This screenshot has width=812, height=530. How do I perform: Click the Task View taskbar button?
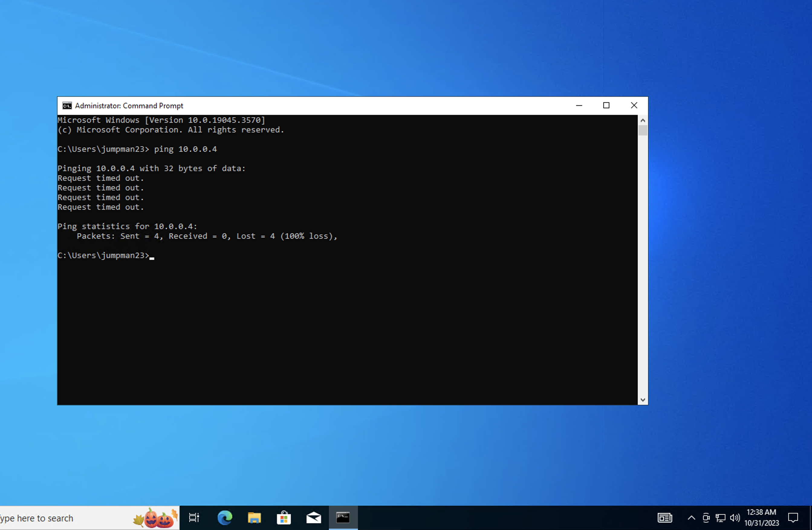click(194, 518)
